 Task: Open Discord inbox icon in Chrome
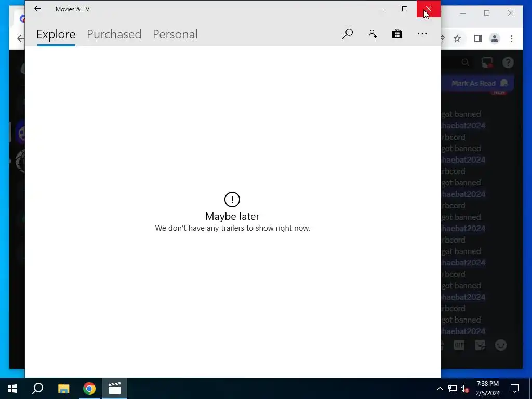tap(487, 62)
